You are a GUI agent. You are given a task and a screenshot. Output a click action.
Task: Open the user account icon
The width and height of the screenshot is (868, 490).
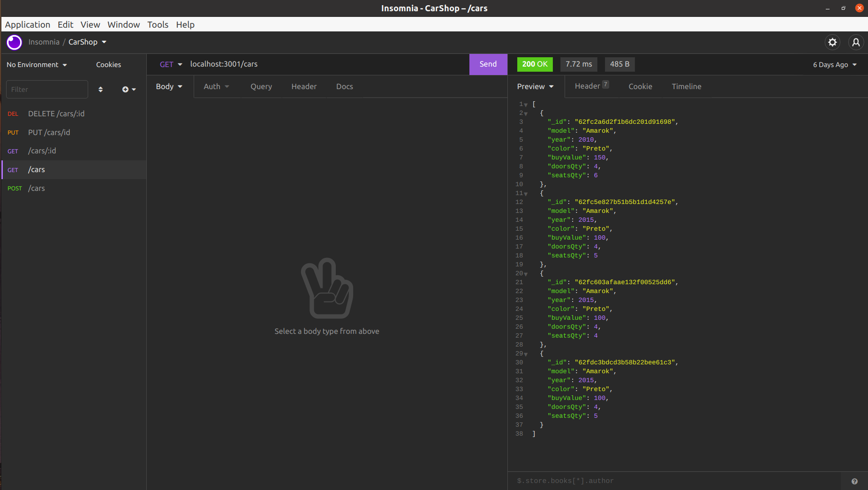tap(856, 42)
